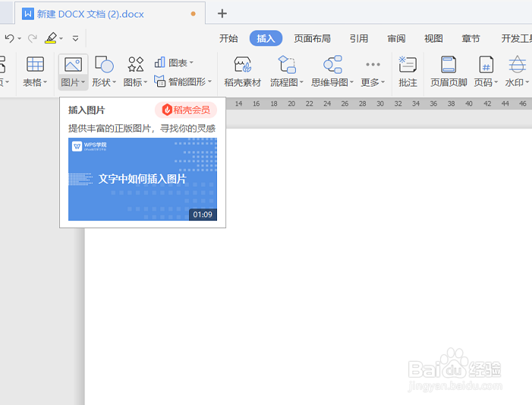Open the 章节 ribbon tab
Viewport: 532px width, 405px height.
(471, 39)
